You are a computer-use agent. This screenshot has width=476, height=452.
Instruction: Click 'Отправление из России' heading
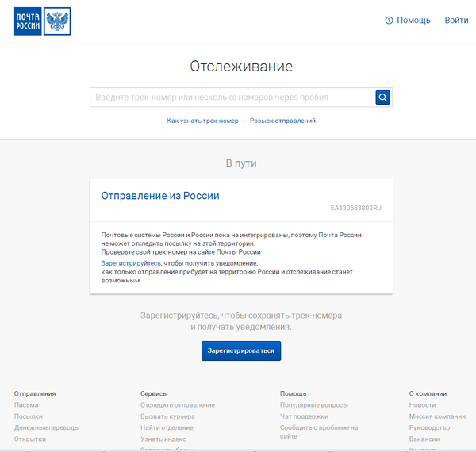tap(160, 196)
